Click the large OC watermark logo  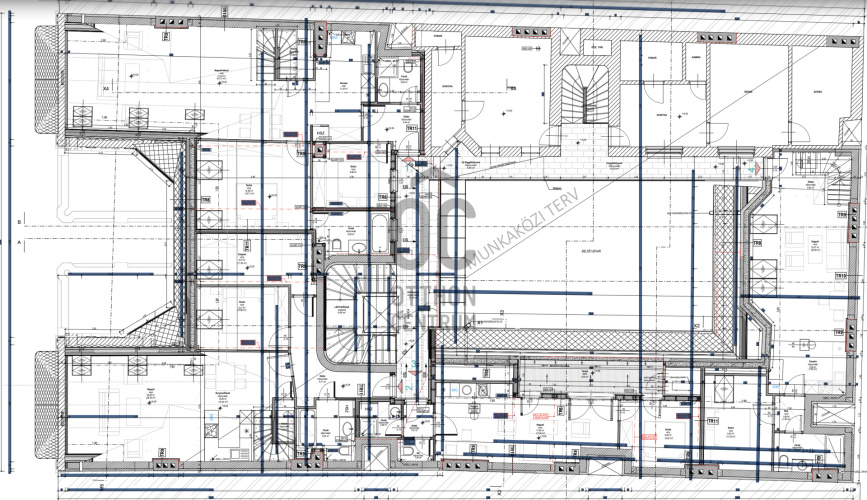[x=432, y=235]
